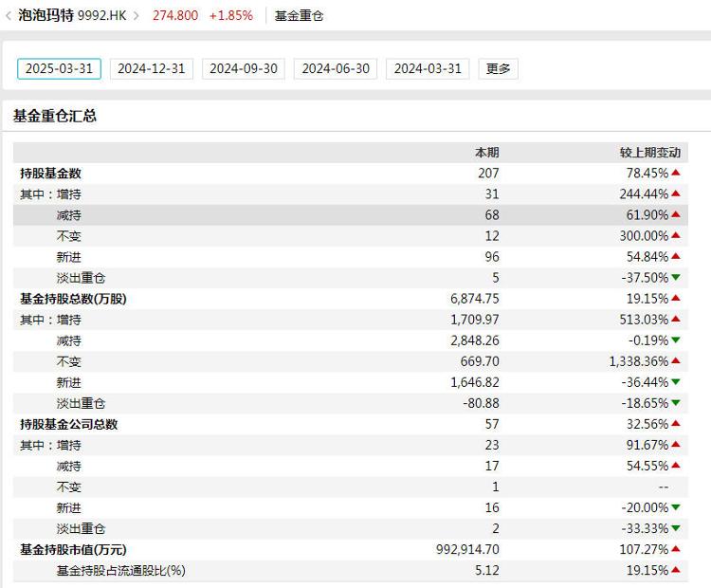Click the next stock right chevron
The height and width of the screenshot is (588, 711).
point(136,16)
